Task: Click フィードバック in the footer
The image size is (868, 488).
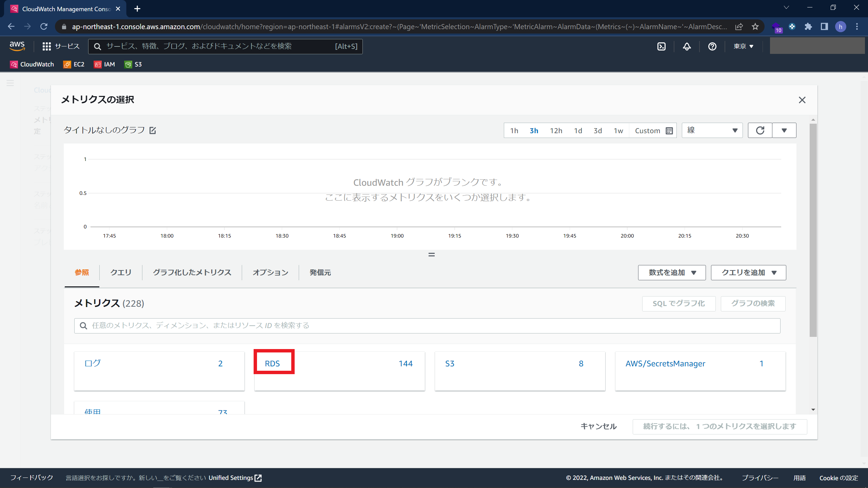Action: pos(32,478)
